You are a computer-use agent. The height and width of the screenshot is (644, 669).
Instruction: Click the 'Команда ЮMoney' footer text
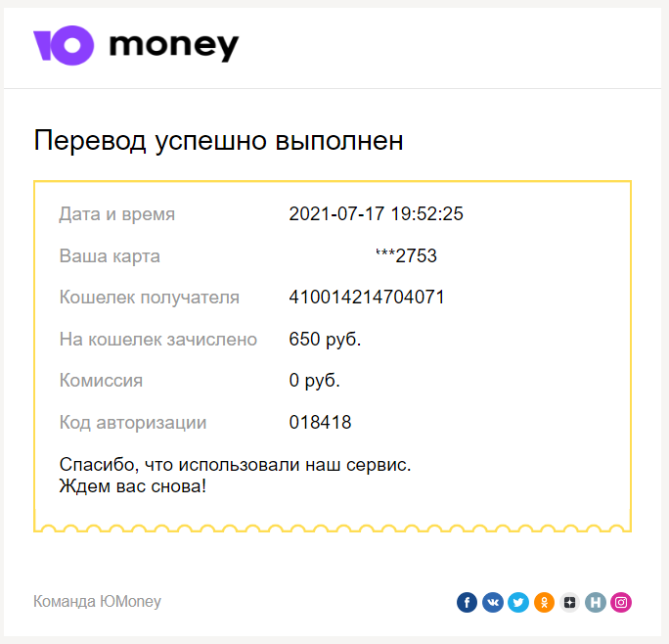click(97, 601)
